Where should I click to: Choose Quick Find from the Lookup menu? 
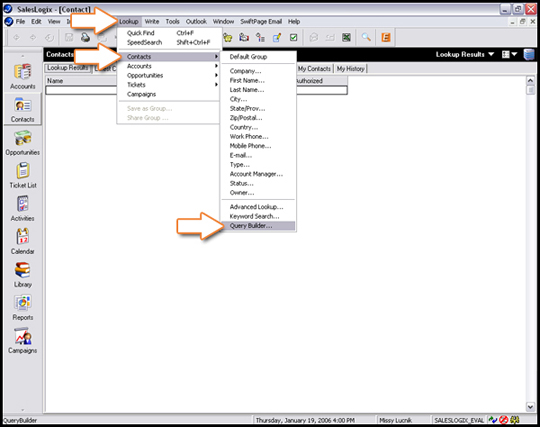[169, 33]
